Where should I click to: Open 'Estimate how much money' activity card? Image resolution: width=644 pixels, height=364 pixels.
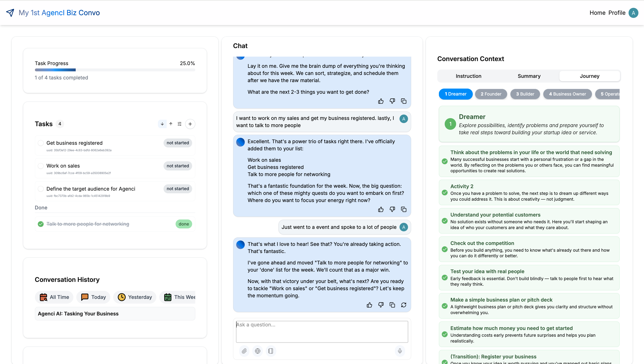(x=529, y=334)
